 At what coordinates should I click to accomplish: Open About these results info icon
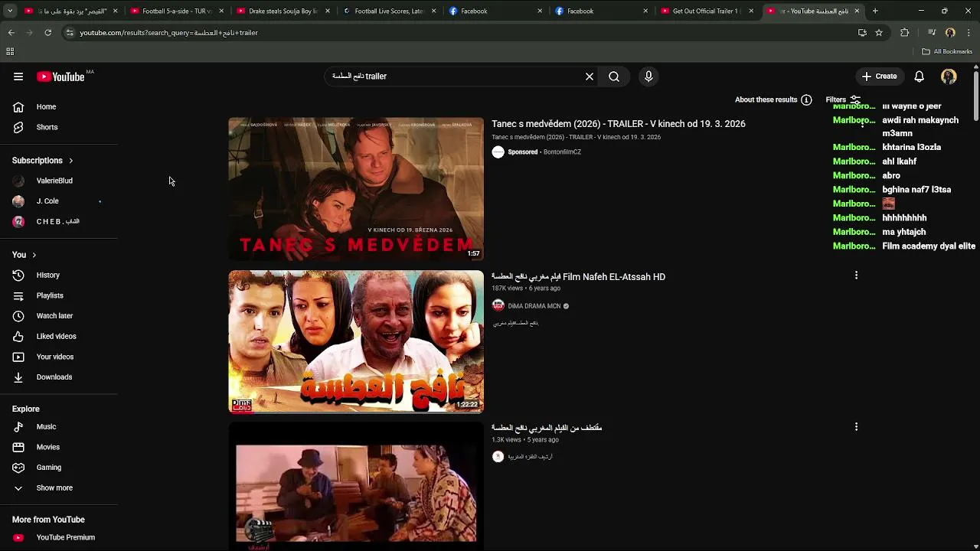click(806, 99)
